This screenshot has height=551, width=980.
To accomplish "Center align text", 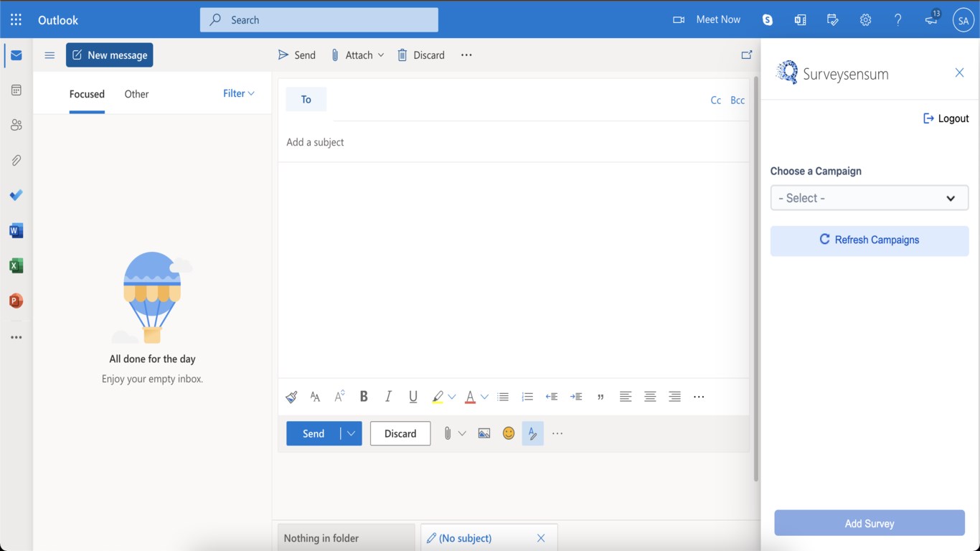I will coord(650,397).
